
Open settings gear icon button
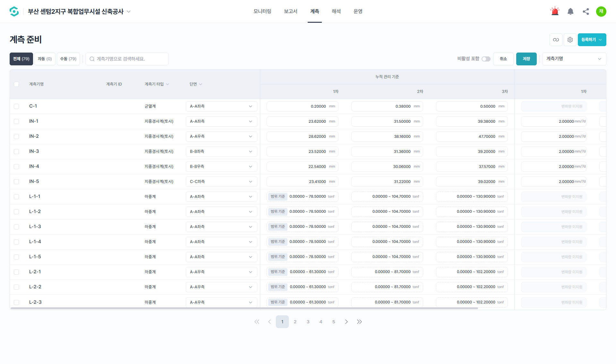coord(570,40)
